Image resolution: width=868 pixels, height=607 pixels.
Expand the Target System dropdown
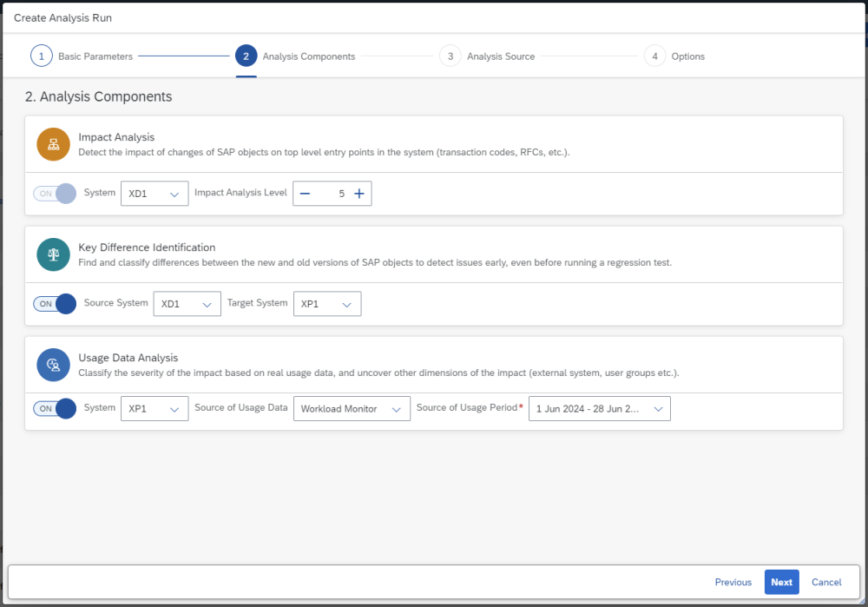(327, 304)
